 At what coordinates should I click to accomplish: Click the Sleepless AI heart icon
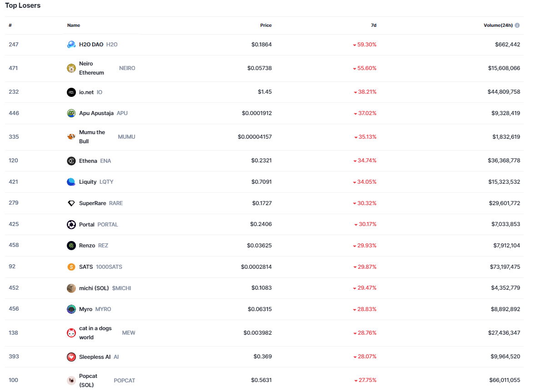71,357
